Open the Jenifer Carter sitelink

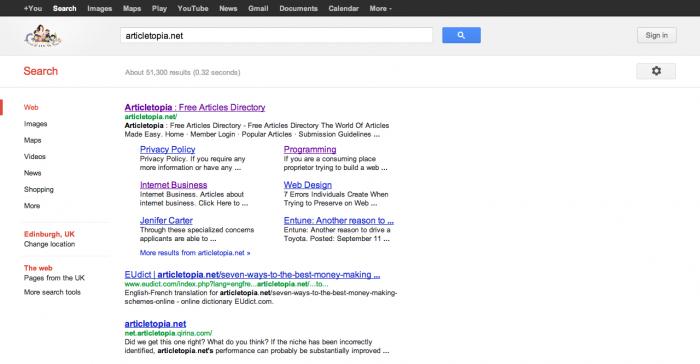pyautogui.click(x=166, y=220)
